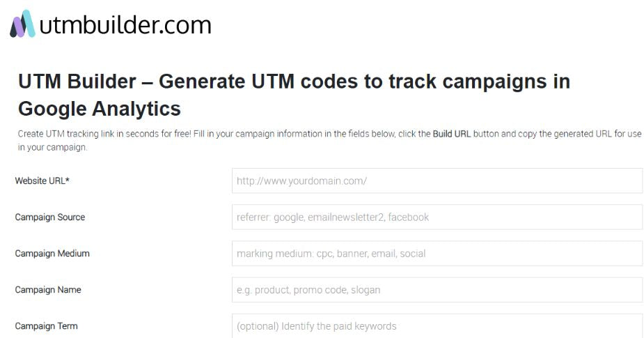This screenshot has height=338, width=644.
Task: Click the Campaign Term label
Action: tap(47, 326)
